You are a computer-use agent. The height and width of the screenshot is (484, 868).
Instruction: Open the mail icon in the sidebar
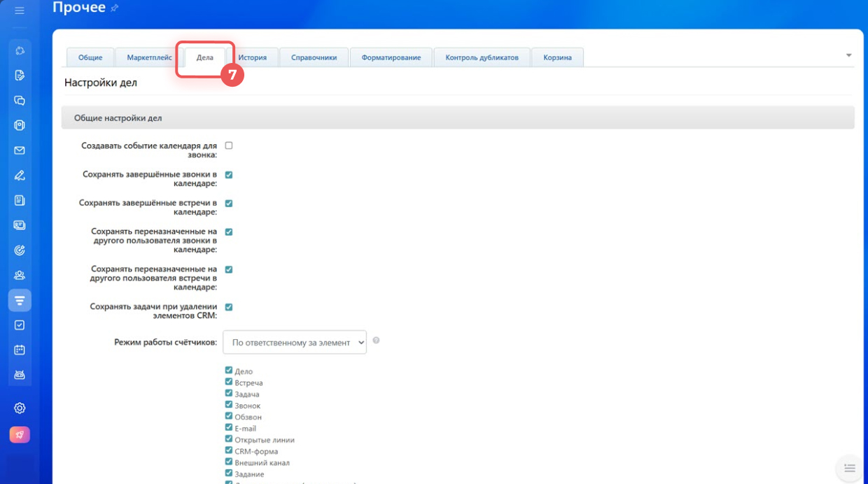coord(20,150)
